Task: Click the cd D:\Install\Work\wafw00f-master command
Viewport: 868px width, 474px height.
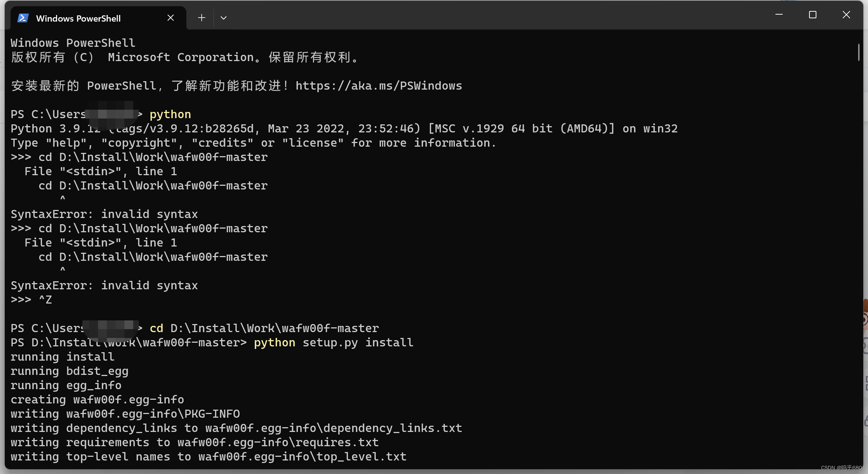Action: 264,328
